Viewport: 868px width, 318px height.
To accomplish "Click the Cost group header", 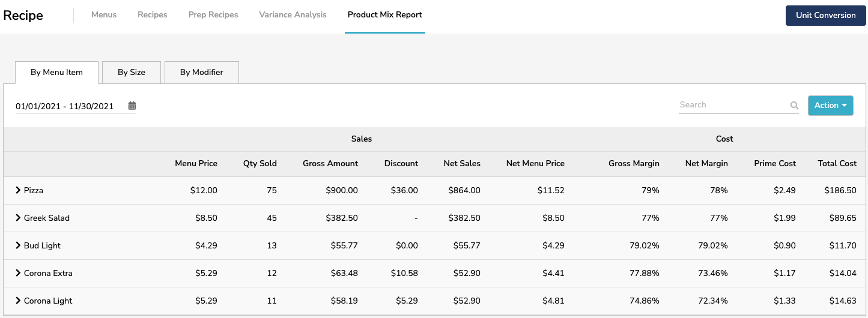I will (724, 139).
